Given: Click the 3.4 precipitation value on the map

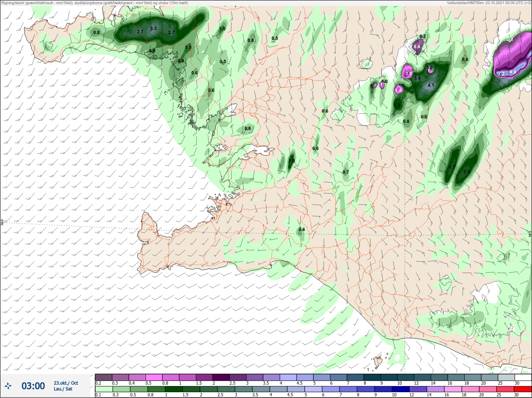Looking at the screenshot, I should click(418, 78).
